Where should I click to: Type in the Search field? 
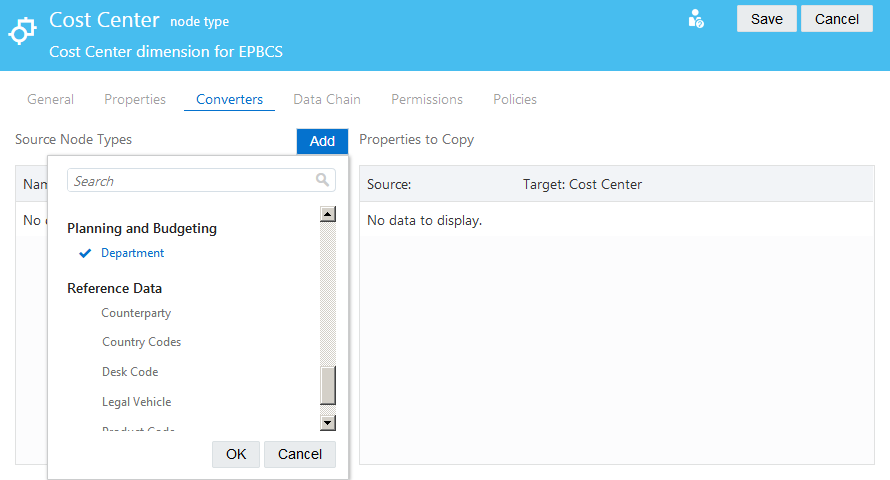click(190, 181)
